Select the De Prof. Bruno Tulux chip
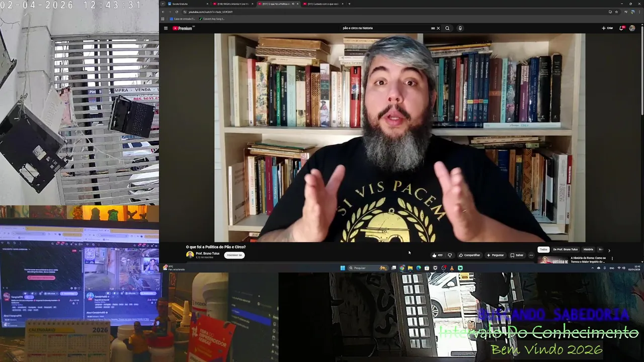 566,249
